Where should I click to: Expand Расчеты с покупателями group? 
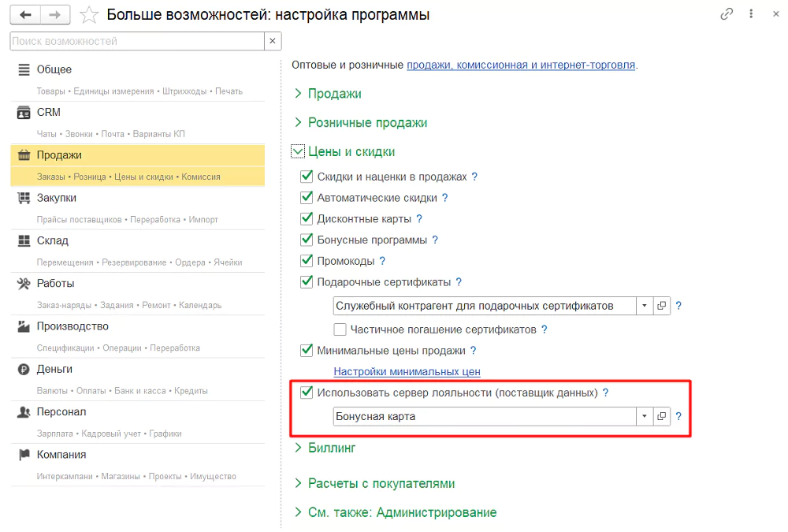click(x=298, y=483)
